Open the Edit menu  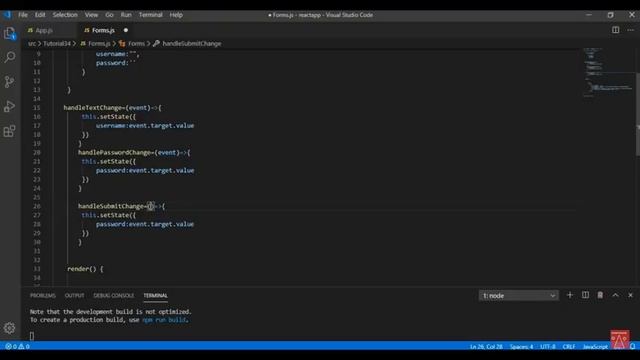(x=40, y=15)
